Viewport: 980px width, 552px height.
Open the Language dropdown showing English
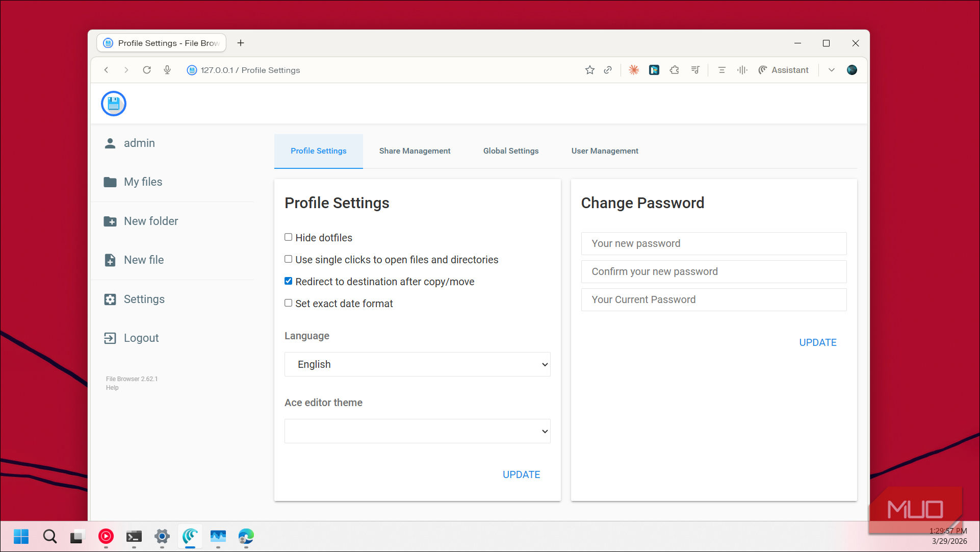click(417, 364)
